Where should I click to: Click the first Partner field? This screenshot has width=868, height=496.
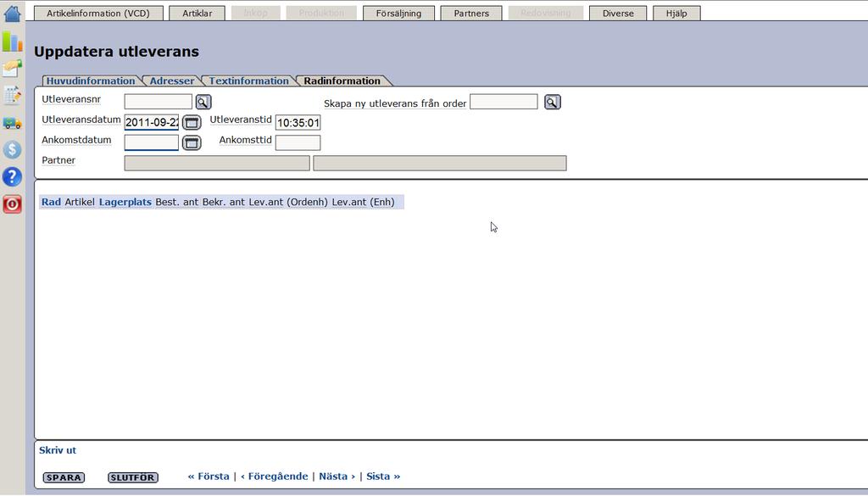(217, 164)
